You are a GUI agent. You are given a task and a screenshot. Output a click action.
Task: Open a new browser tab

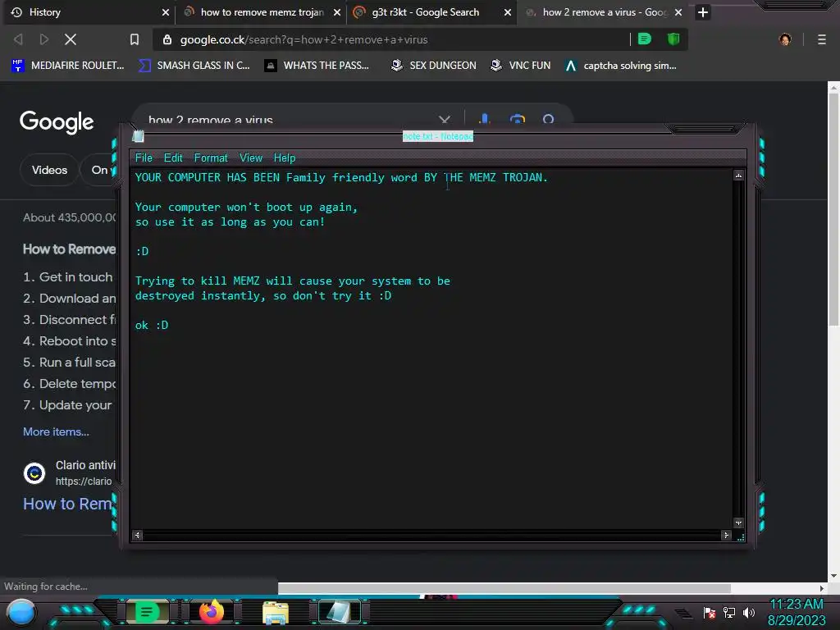(703, 12)
